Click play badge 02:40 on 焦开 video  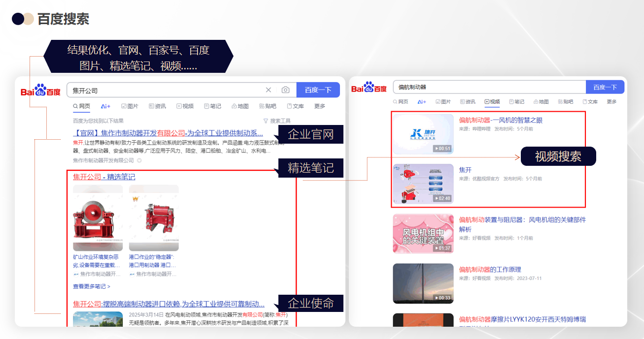click(442, 198)
